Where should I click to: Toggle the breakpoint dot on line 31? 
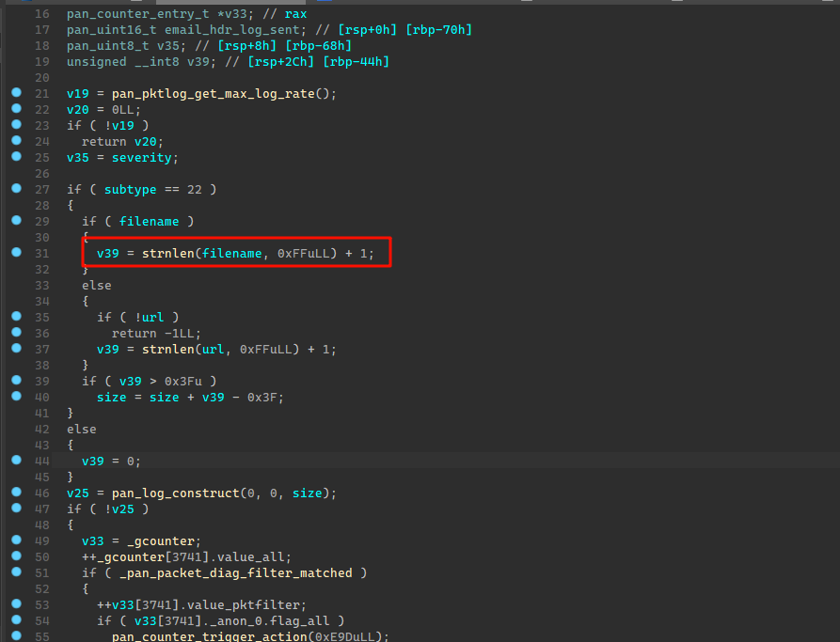pos(17,252)
